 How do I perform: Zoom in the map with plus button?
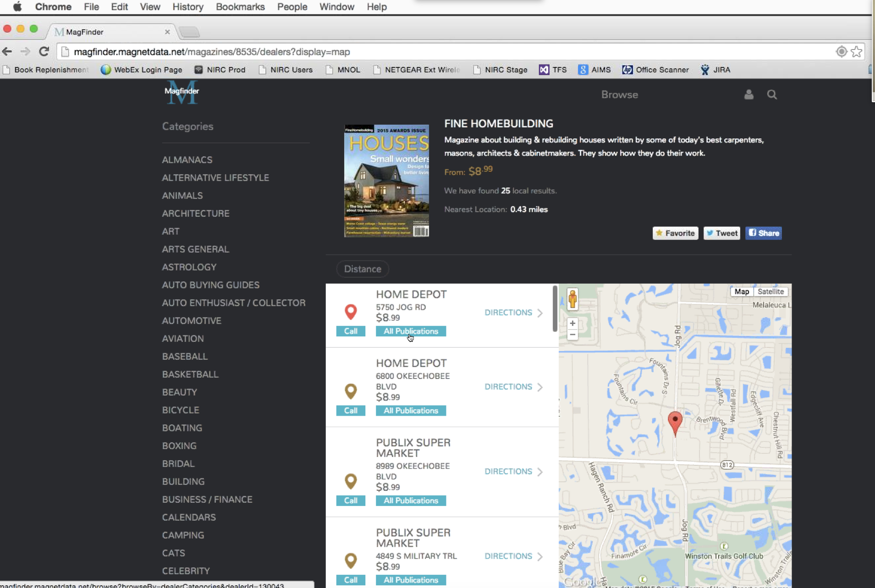coord(572,324)
